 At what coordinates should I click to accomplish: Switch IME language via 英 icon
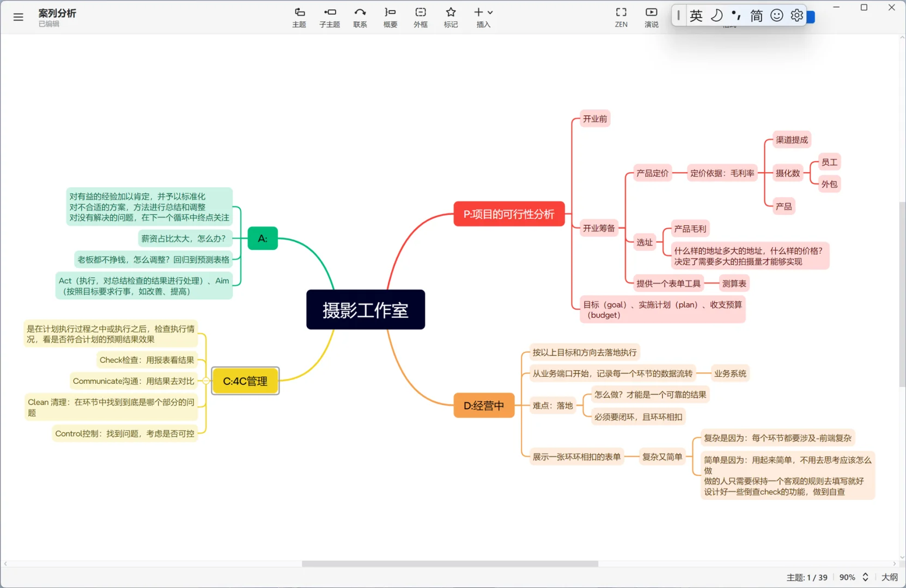coord(696,15)
